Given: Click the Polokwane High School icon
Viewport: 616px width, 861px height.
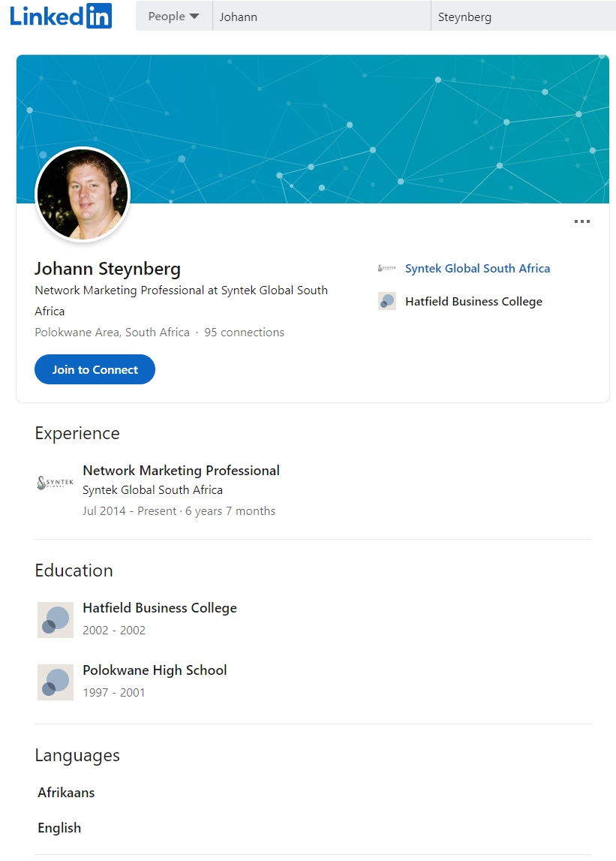Looking at the screenshot, I should (x=56, y=682).
